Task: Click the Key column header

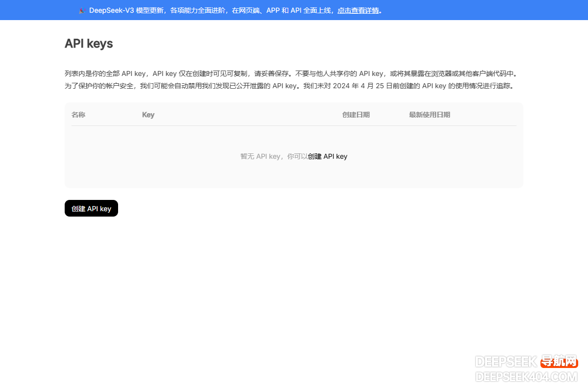Action: point(148,115)
